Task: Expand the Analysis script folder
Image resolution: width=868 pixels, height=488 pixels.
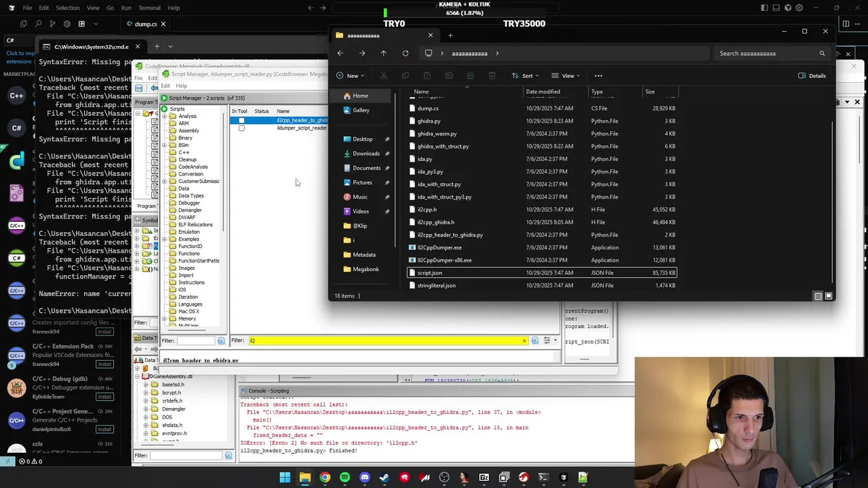Action: tap(164, 116)
